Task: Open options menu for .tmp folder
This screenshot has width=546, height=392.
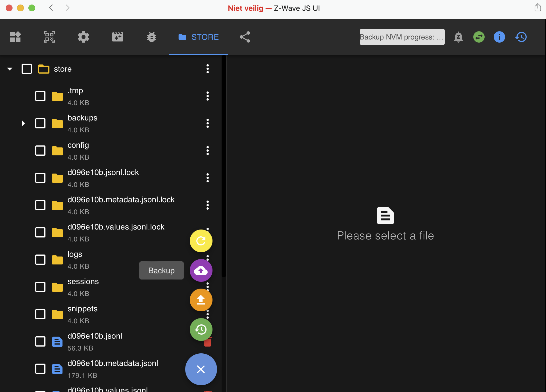Action: (208, 96)
